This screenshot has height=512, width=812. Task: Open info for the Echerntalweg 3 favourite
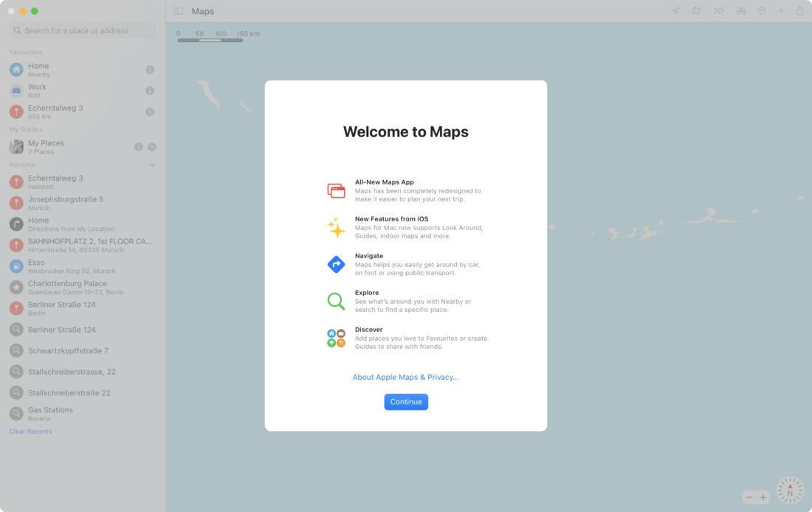pyautogui.click(x=150, y=112)
